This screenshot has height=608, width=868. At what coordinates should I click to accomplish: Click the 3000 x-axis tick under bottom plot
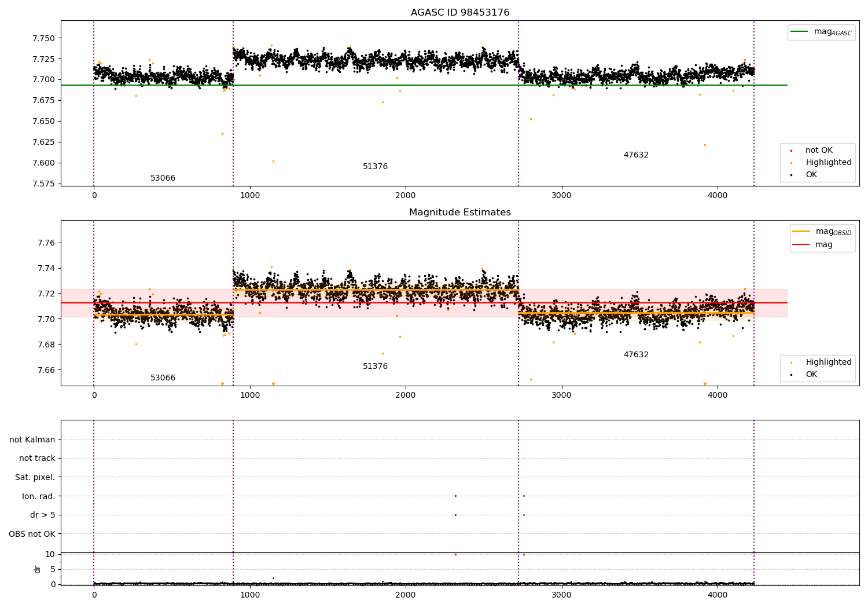tap(562, 594)
